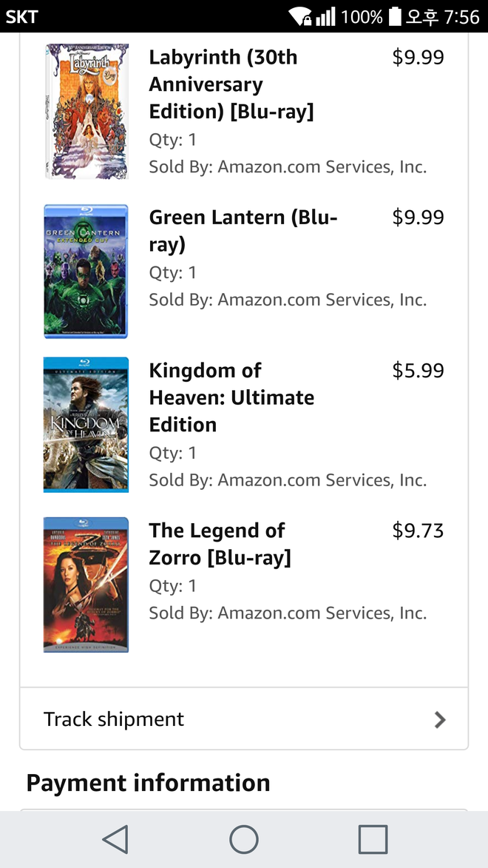Image resolution: width=488 pixels, height=868 pixels.
Task: Open the Labyrinth Blu-ray cover image
Action: [x=87, y=111]
